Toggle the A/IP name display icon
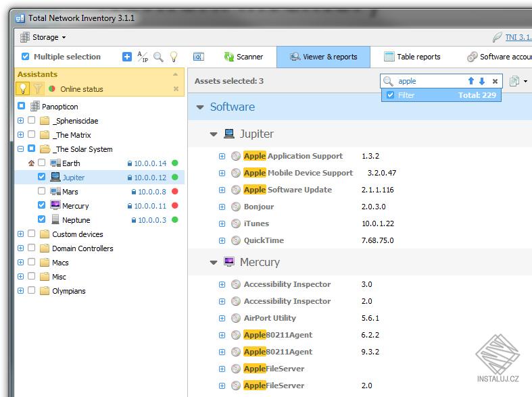Viewport: 532px width, 397px height. (143, 57)
